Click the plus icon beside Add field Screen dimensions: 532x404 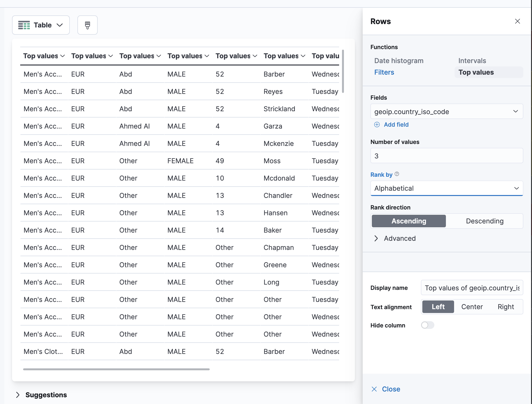click(377, 125)
